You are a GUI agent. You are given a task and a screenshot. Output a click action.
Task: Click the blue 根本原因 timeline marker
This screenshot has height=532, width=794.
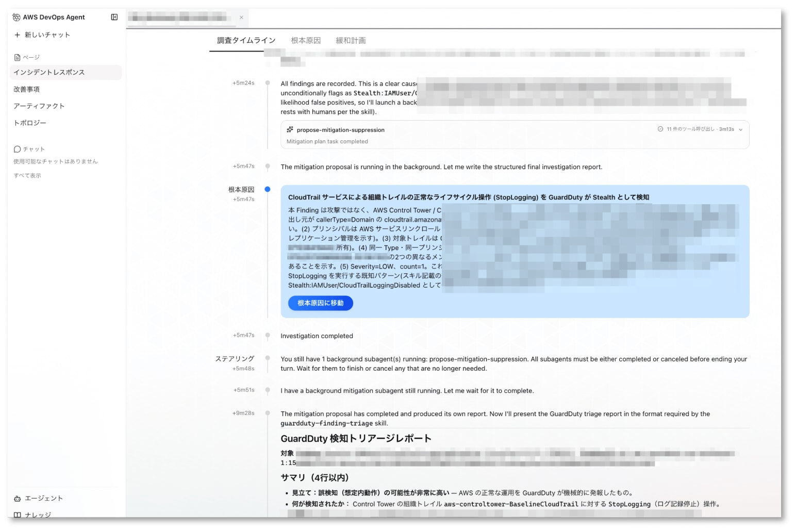pyautogui.click(x=268, y=189)
